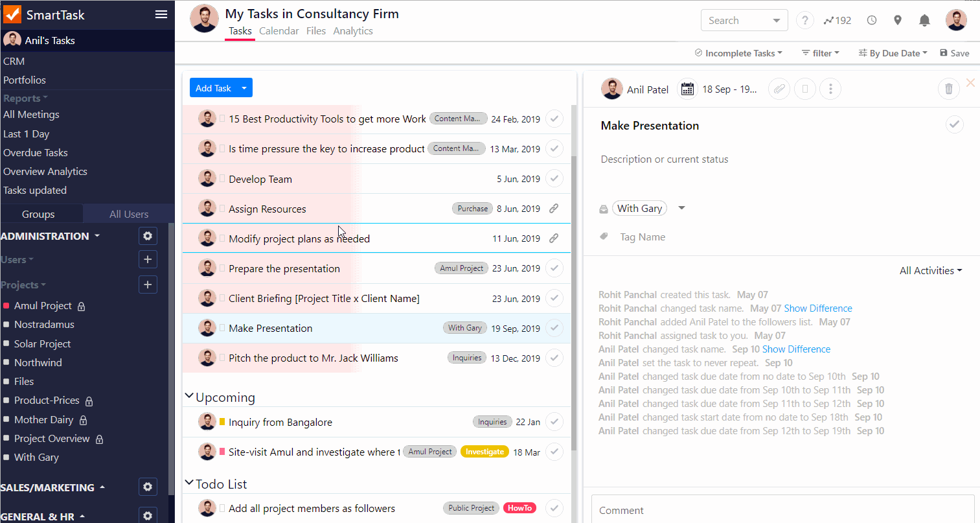Close the task details panel
Image resolution: width=980 pixels, height=523 pixels.
point(970,82)
